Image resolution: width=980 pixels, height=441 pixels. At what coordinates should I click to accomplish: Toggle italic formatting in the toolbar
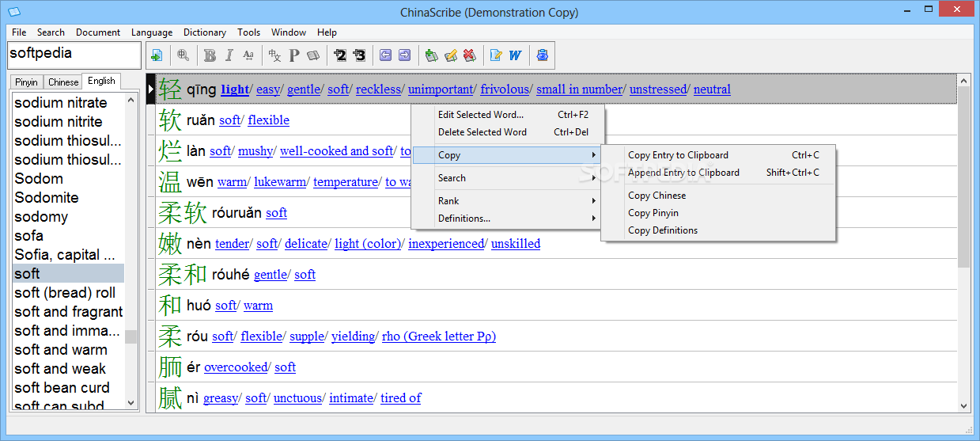(x=229, y=55)
